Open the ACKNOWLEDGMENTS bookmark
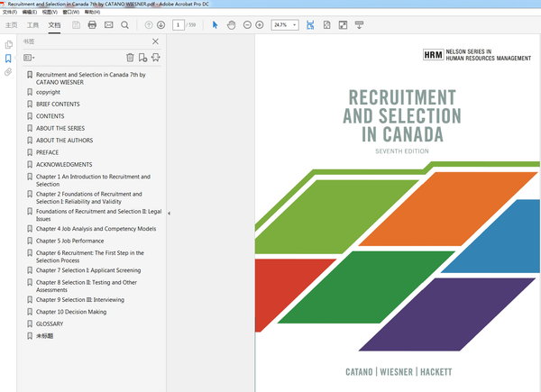 coord(64,164)
